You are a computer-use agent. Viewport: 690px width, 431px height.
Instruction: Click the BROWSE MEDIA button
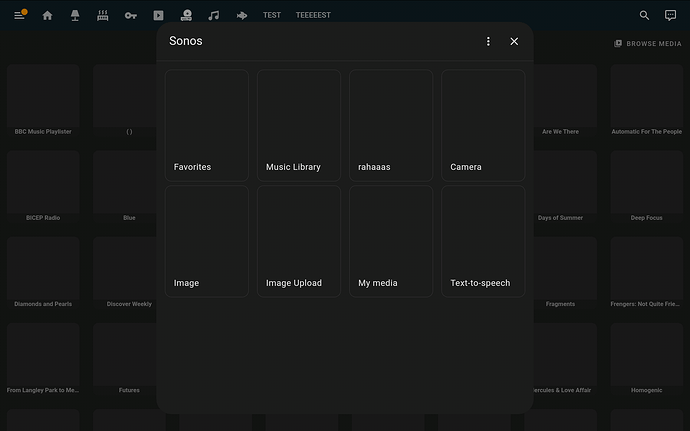[648, 44]
